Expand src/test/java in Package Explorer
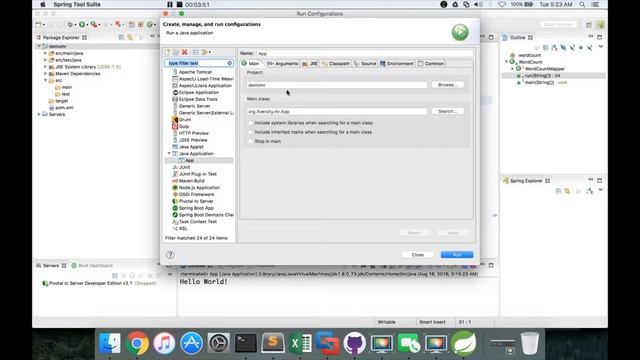Viewport: 640px width, 360px height. click(45, 60)
